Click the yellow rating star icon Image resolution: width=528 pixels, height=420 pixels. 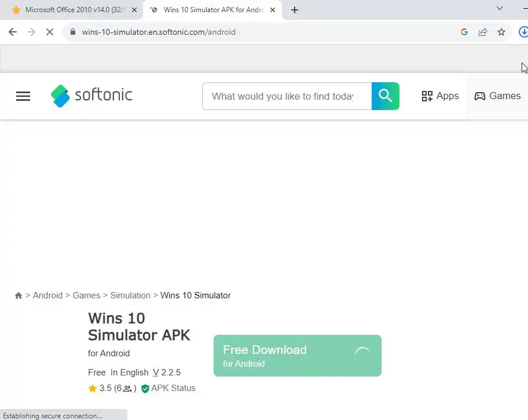click(92, 388)
